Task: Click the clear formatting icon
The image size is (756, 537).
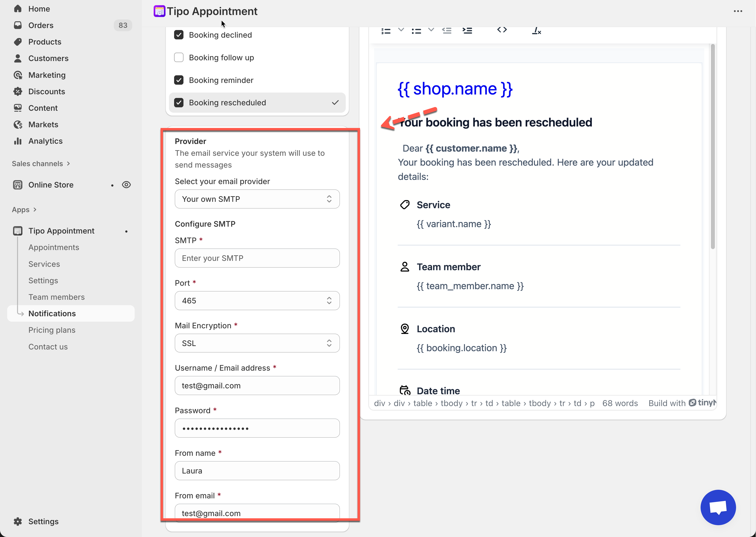Action: (536, 31)
